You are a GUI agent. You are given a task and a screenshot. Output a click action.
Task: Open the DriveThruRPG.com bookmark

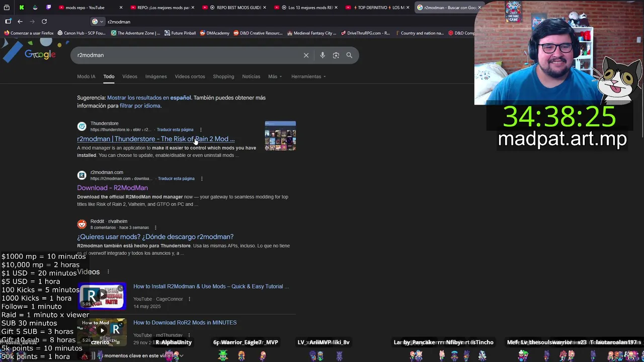pyautogui.click(x=365, y=33)
